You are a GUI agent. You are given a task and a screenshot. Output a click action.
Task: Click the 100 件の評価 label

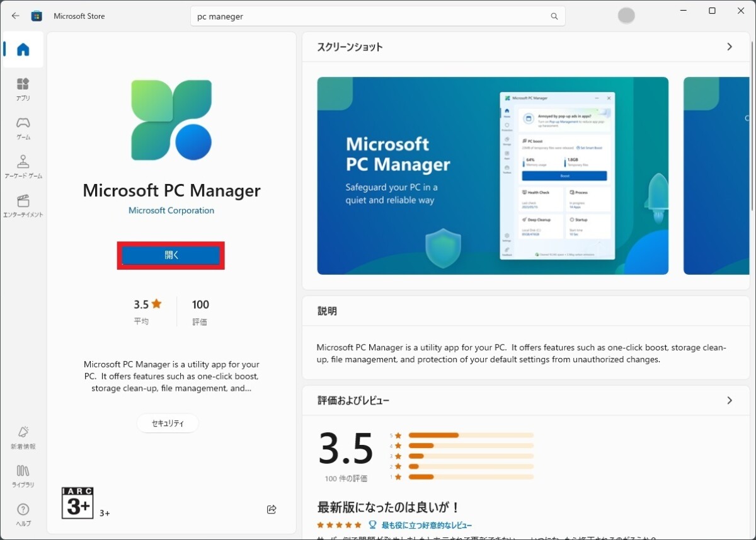pyautogui.click(x=346, y=479)
